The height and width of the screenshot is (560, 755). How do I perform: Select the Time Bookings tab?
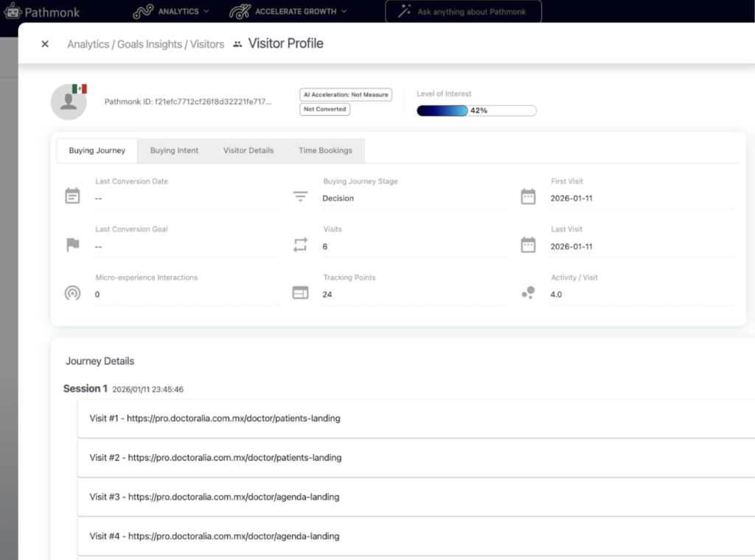pyautogui.click(x=325, y=150)
